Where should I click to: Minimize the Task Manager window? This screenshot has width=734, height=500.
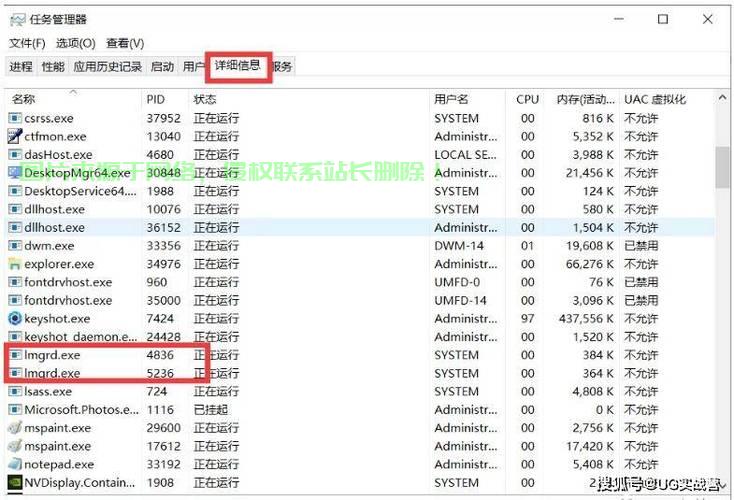pos(619,19)
